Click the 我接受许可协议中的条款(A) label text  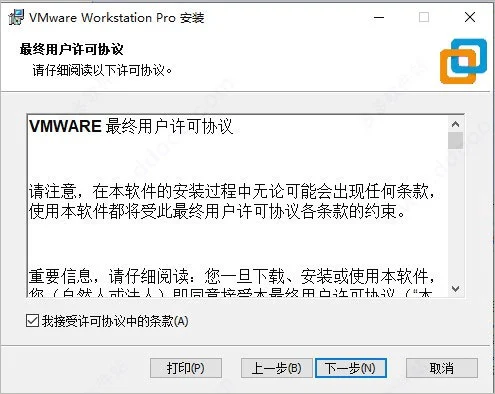115,321
